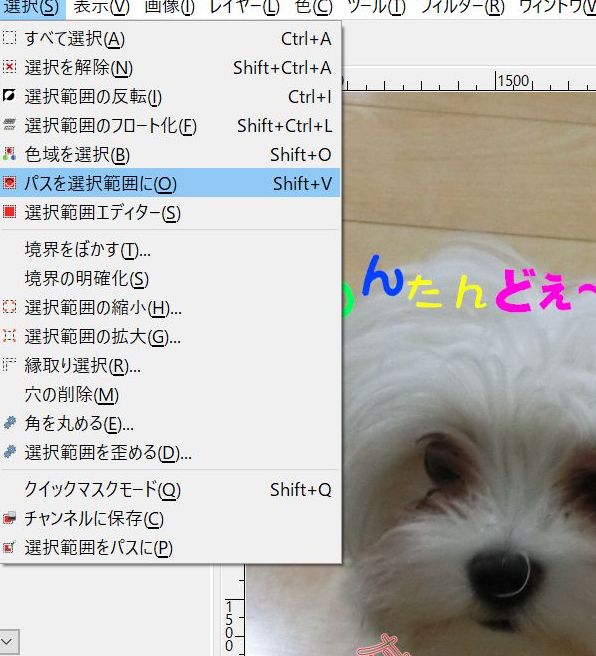Click the パスを選択範囲に red icon
Screen dimensions: 596x656
9,183
